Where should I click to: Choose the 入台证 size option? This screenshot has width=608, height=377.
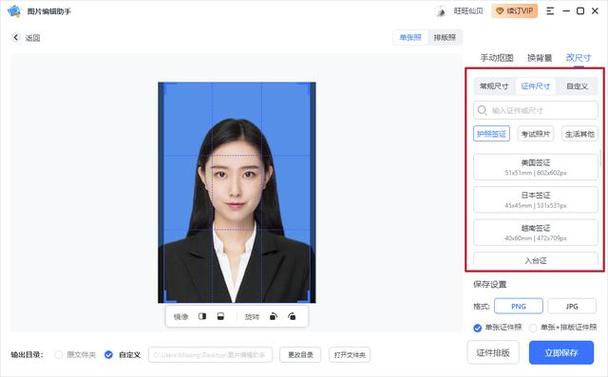coord(535,259)
